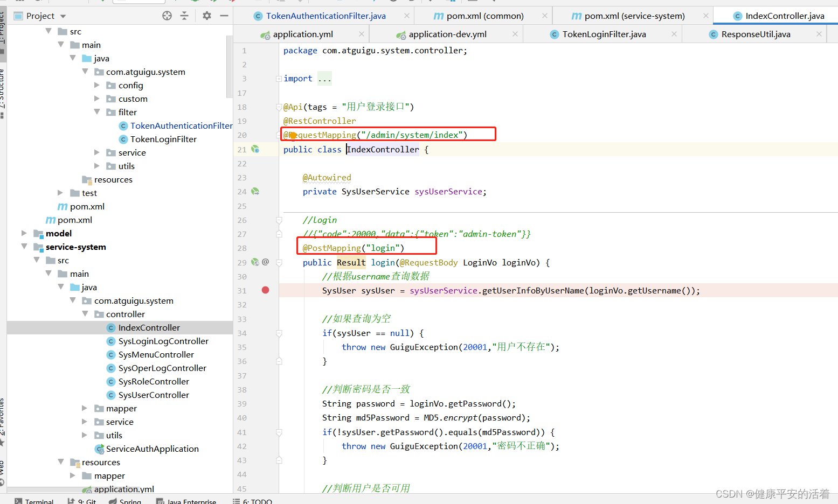
Task: Collapse the controller package
Action: [x=85, y=314]
